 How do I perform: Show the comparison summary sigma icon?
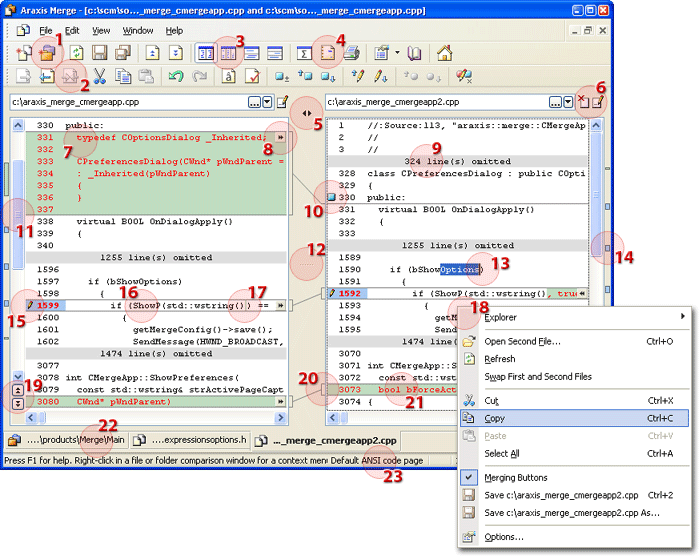(x=304, y=54)
